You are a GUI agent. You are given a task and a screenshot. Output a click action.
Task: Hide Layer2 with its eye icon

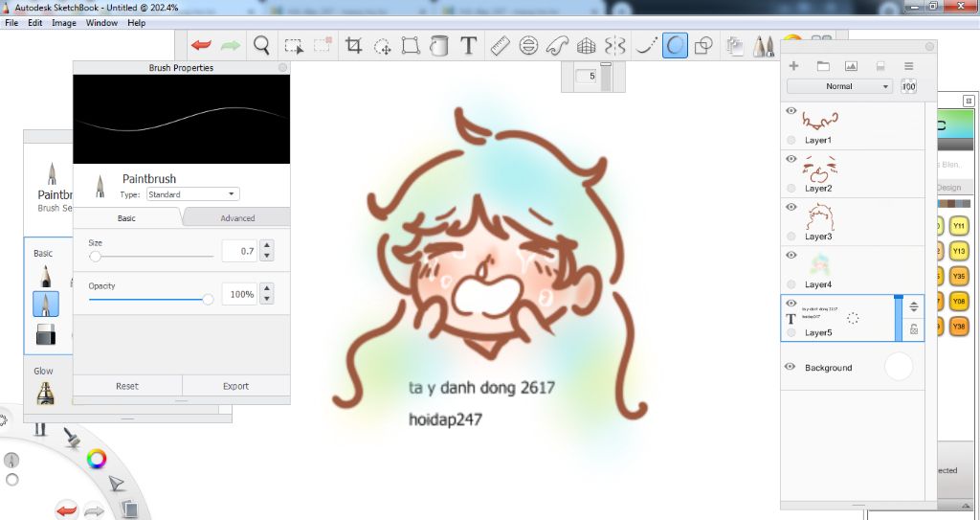791,159
